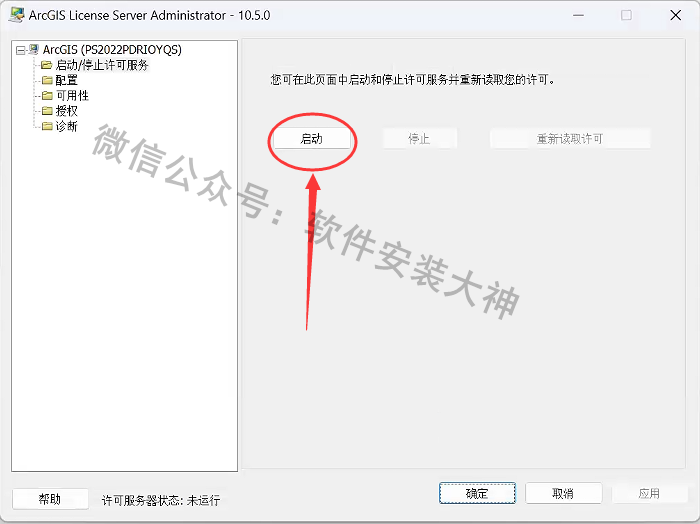Confirm with the 确定 button
The image size is (700, 524).
[x=477, y=493]
